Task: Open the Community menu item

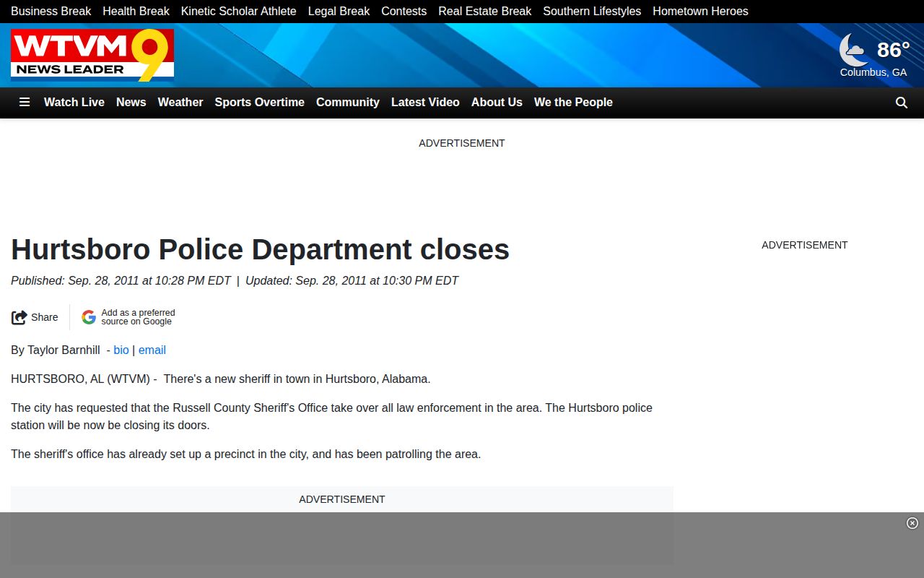Action: [x=348, y=103]
